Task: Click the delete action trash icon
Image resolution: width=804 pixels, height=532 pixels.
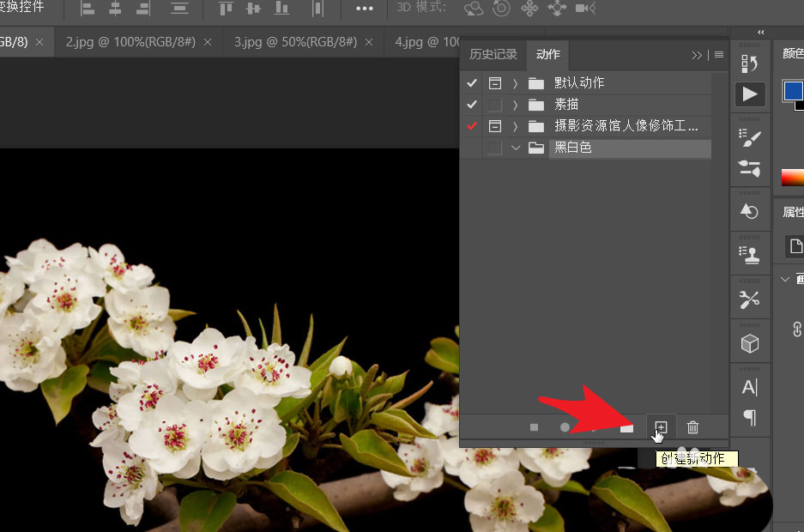Action: 692,426
